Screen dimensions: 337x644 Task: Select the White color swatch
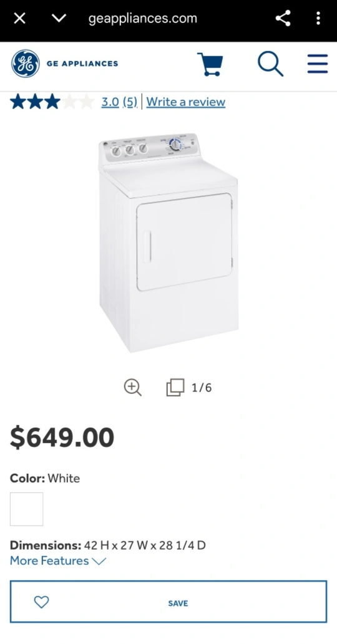[x=27, y=509]
